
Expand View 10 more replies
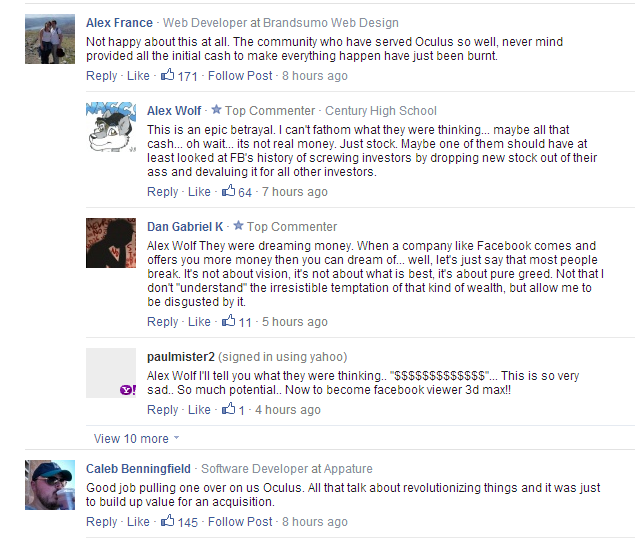(131, 439)
